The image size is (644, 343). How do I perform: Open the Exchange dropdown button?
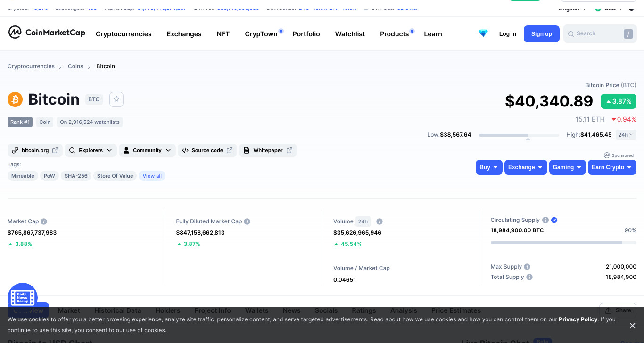[x=526, y=167]
